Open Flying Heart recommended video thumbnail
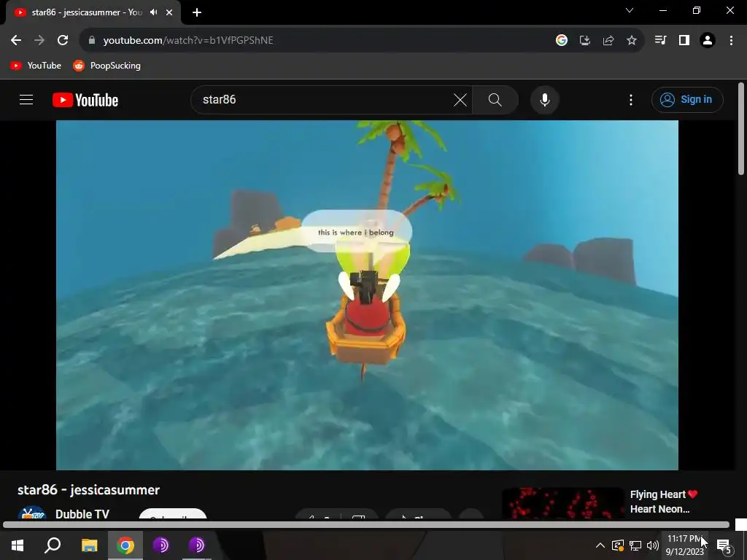 pos(562,503)
